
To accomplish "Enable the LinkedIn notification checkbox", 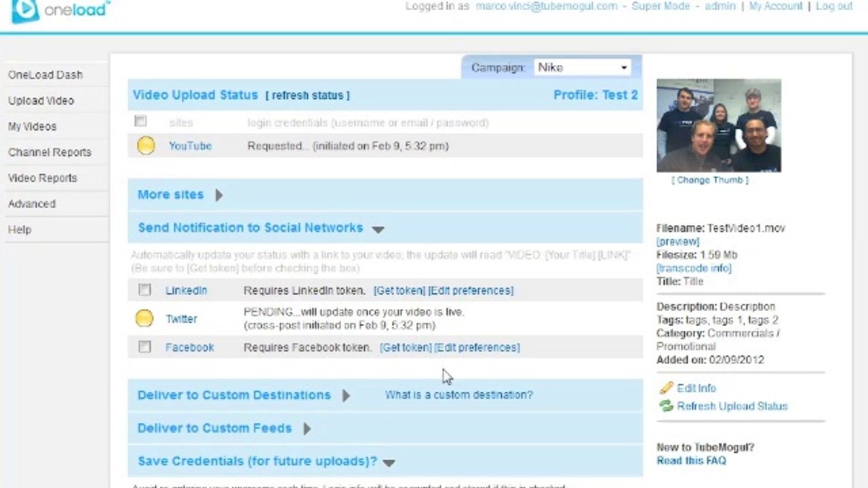I will click(144, 290).
